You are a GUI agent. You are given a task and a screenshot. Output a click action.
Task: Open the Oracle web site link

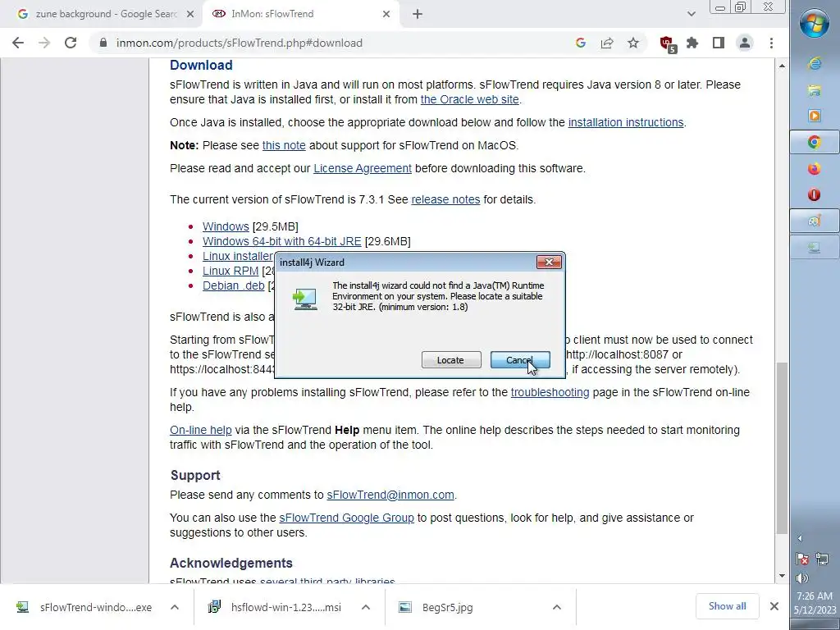click(469, 99)
